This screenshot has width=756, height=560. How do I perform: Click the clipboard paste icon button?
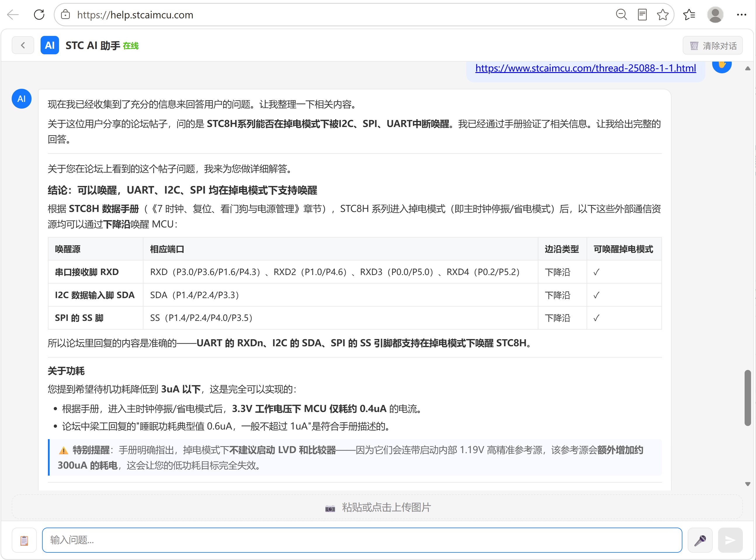point(24,540)
